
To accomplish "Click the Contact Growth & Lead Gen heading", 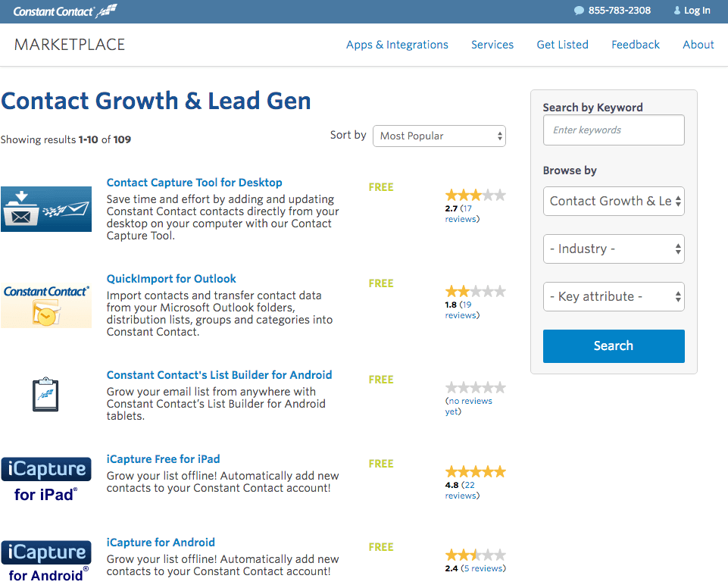I will 156,101.
